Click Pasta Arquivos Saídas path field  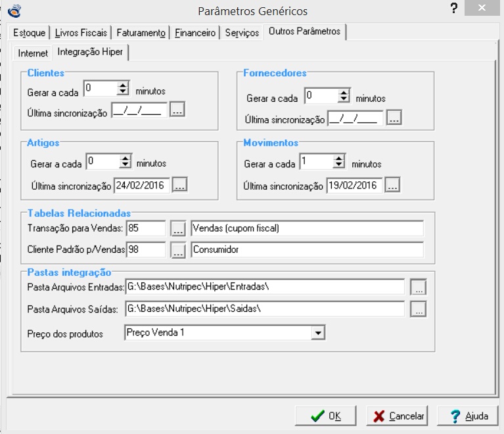pos(265,309)
